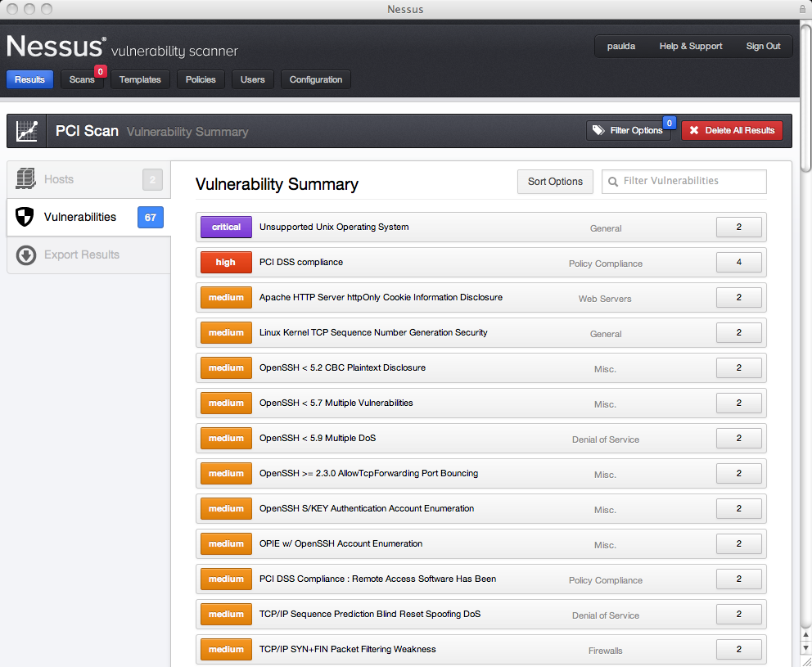Switch to the Templates tab
This screenshot has height=667, width=812.
coord(140,79)
